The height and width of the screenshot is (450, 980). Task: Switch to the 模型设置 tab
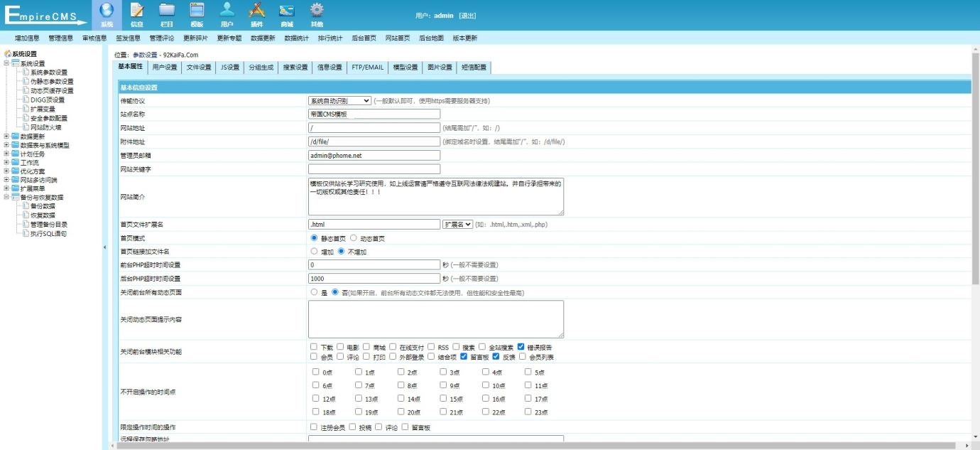[405, 68]
